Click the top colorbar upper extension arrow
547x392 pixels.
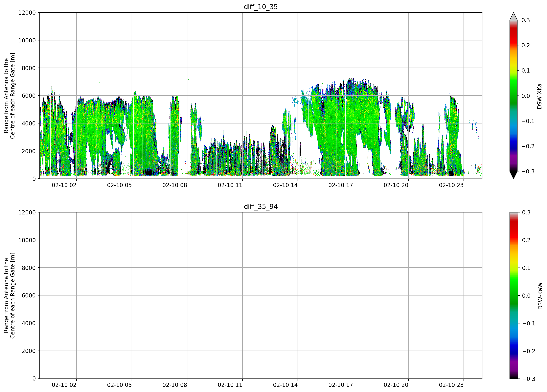click(x=513, y=16)
